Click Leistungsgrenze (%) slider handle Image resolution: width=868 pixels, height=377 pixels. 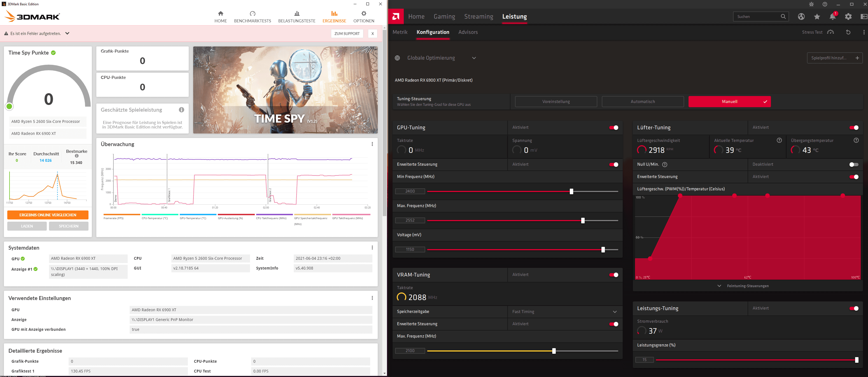pyautogui.click(x=857, y=360)
